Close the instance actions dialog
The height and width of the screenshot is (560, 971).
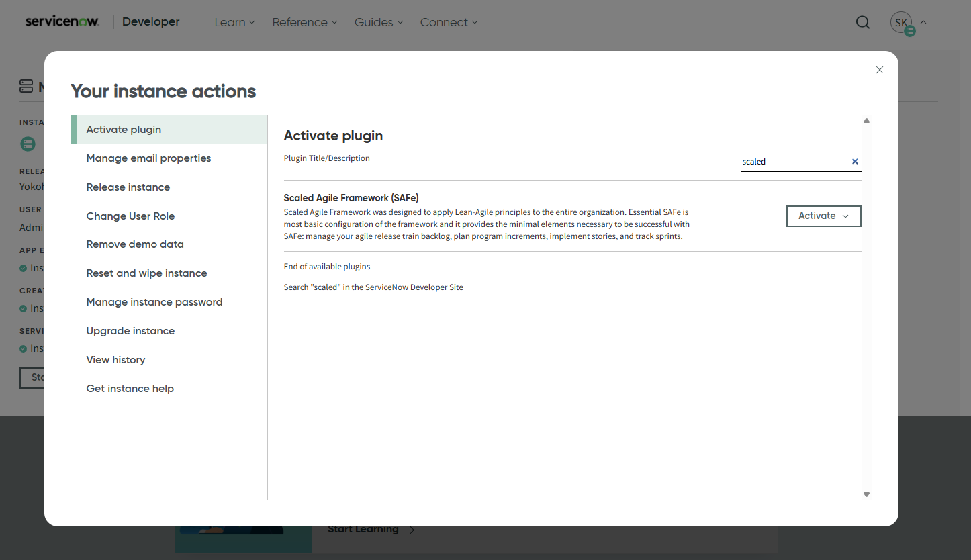[879, 70]
